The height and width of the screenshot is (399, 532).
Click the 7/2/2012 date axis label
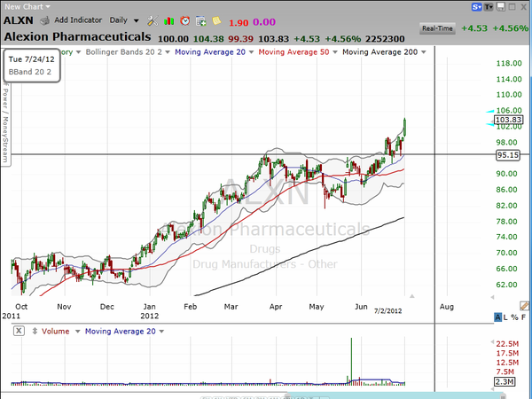pos(387,311)
